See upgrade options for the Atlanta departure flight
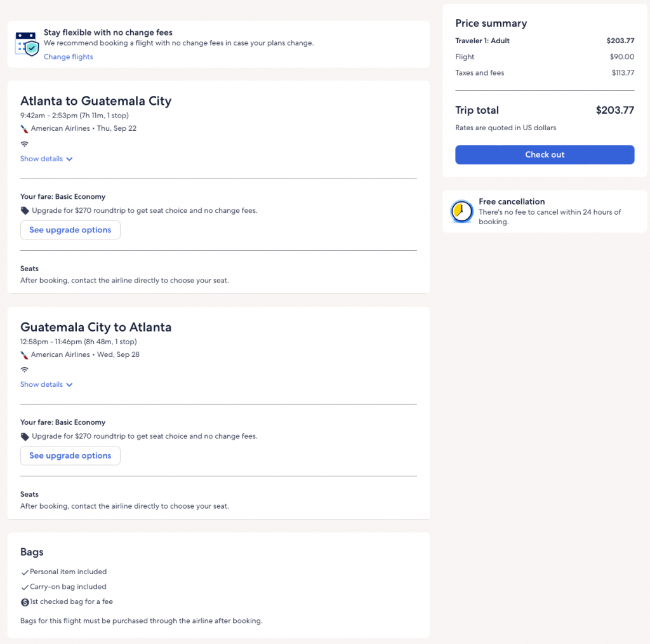The width and height of the screenshot is (650, 644). tap(70, 230)
